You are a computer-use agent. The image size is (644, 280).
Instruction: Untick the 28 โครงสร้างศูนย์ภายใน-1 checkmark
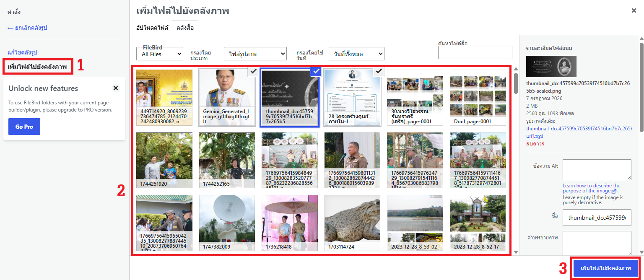click(x=379, y=72)
